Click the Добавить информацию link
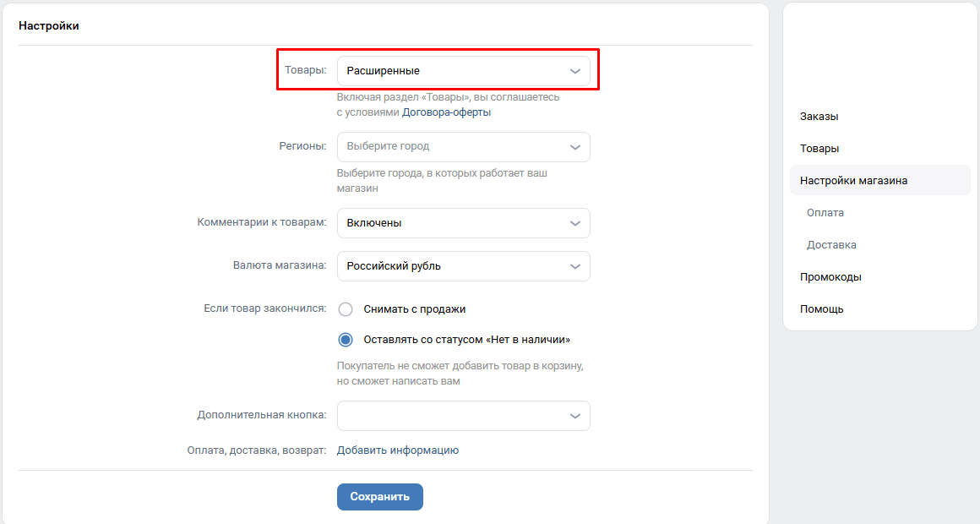Image resolution: width=980 pixels, height=524 pixels. [397, 450]
